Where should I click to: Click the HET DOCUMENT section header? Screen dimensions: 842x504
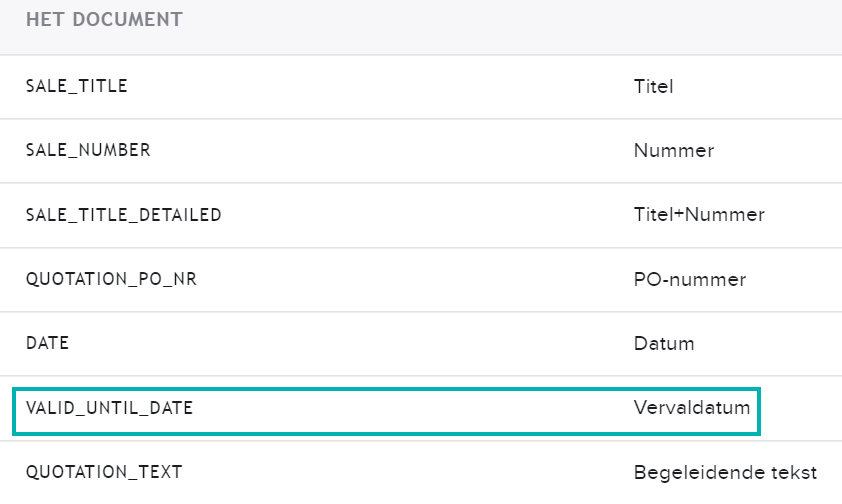click(104, 20)
